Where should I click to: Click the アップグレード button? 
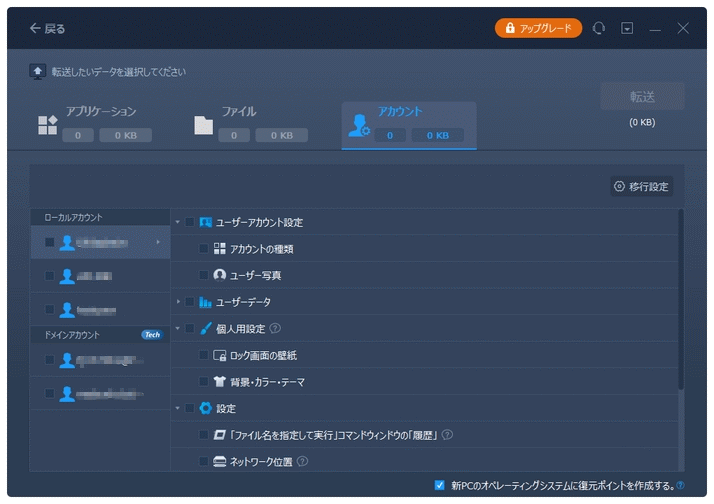pos(538,29)
